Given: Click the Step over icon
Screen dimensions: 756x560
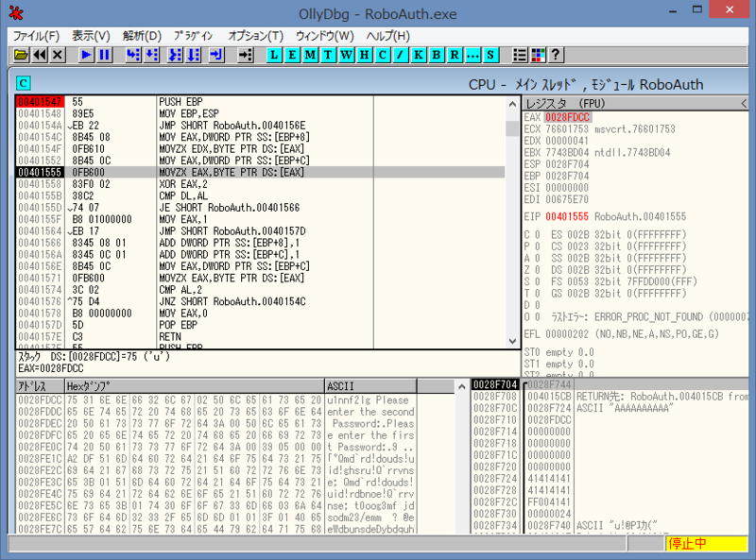Looking at the screenshot, I should (151, 55).
